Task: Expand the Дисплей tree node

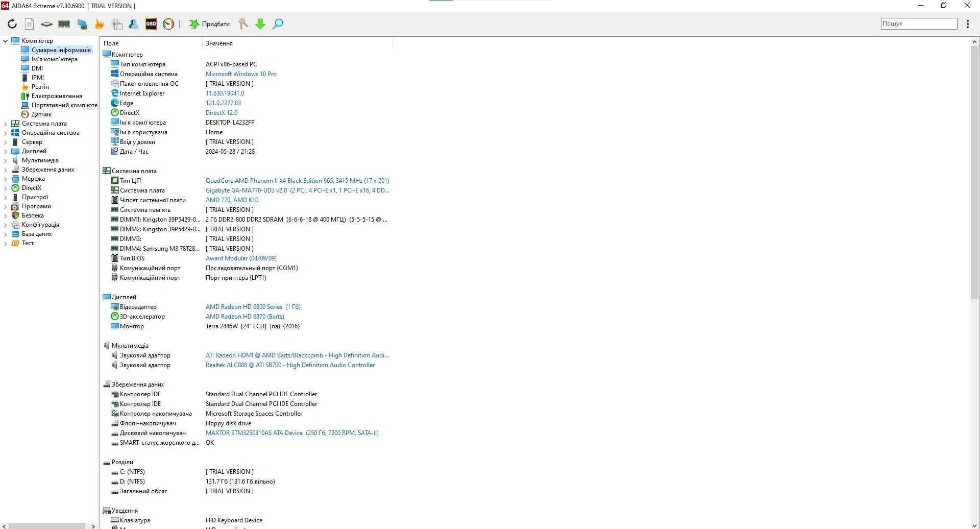Action: point(6,151)
